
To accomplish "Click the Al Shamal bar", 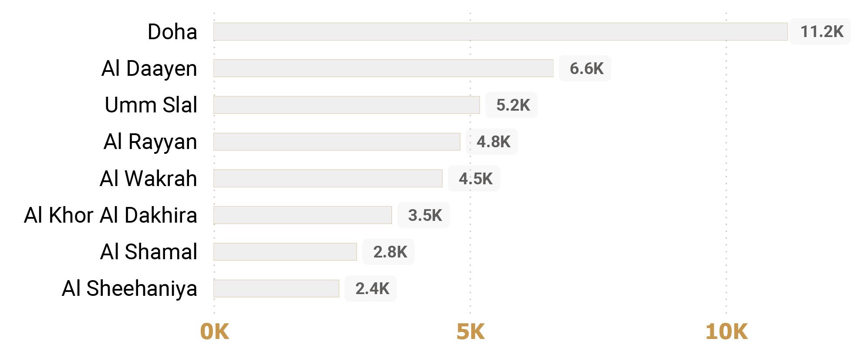I will [x=285, y=252].
